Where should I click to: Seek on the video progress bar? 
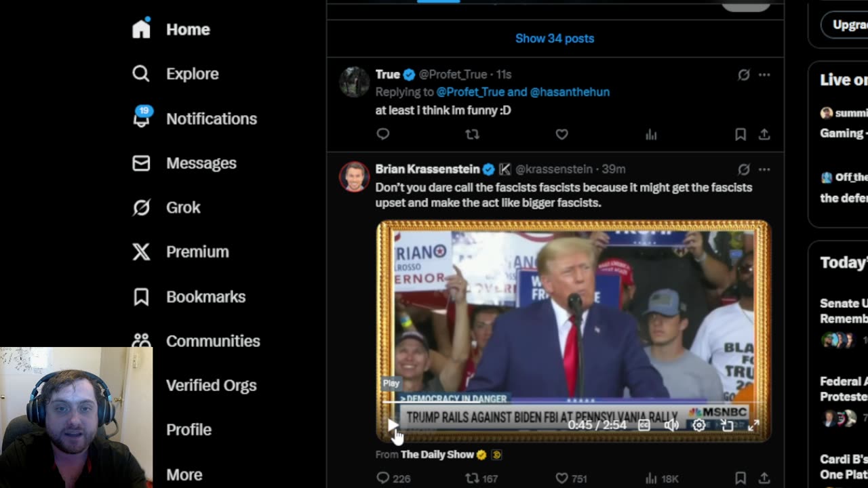click(574, 401)
